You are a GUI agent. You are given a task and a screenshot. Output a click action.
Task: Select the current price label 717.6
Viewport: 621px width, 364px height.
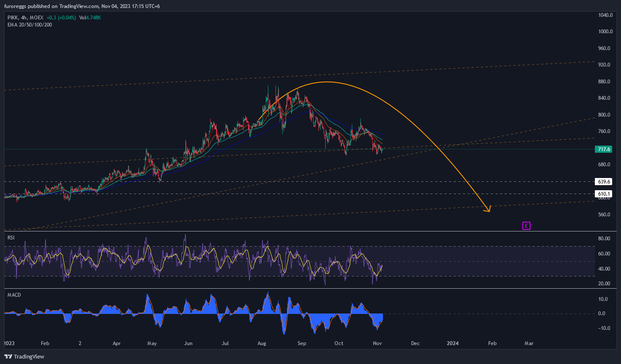603,149
